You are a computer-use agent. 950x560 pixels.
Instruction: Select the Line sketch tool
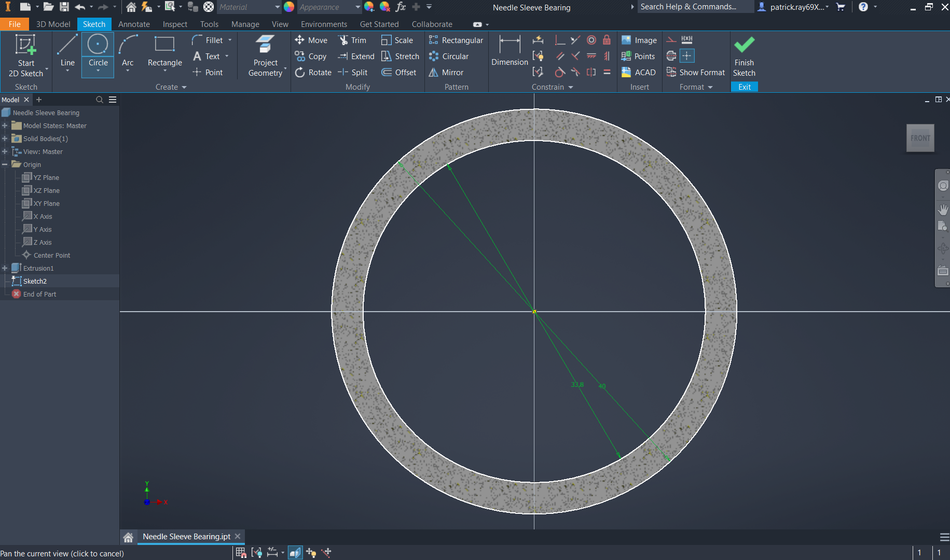pyautogui.click(x=67, y=51)
